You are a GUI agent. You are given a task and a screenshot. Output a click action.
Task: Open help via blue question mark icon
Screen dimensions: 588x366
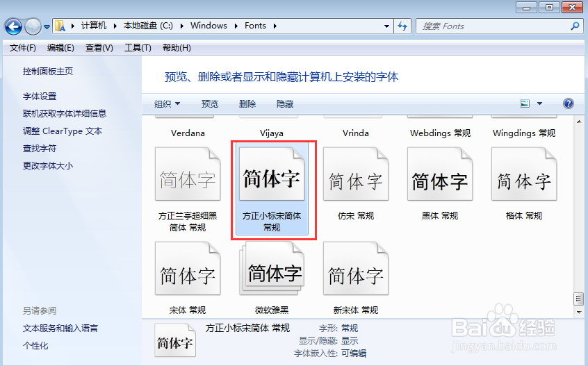tap(569, 103)
